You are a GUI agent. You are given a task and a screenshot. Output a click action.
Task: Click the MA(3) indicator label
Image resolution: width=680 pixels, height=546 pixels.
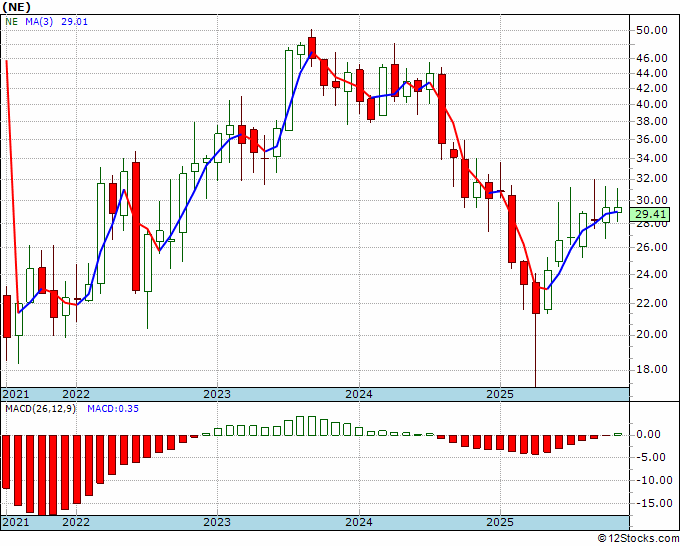point(39,21)
